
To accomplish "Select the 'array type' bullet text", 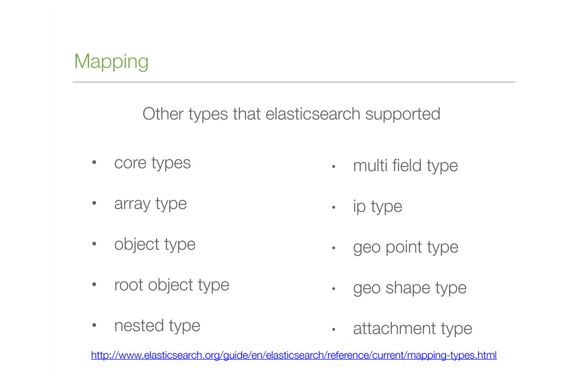I will (150, 204).
